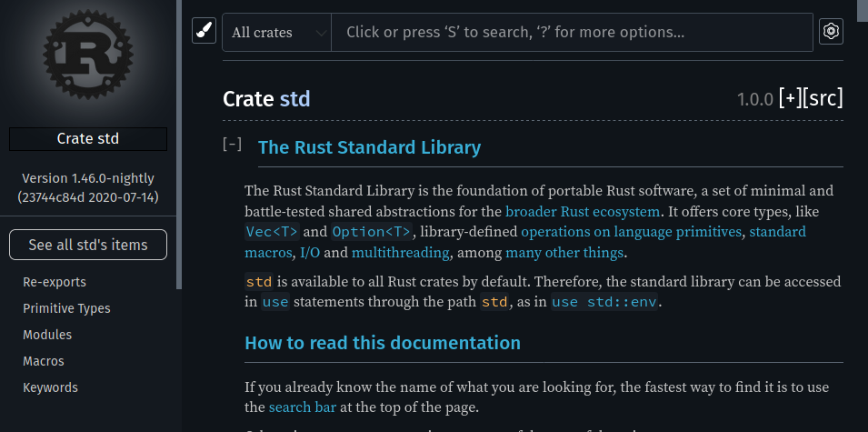Click sidebar vertical scrollbar thumb
This screenshot has width=868, height=432.
179,144
